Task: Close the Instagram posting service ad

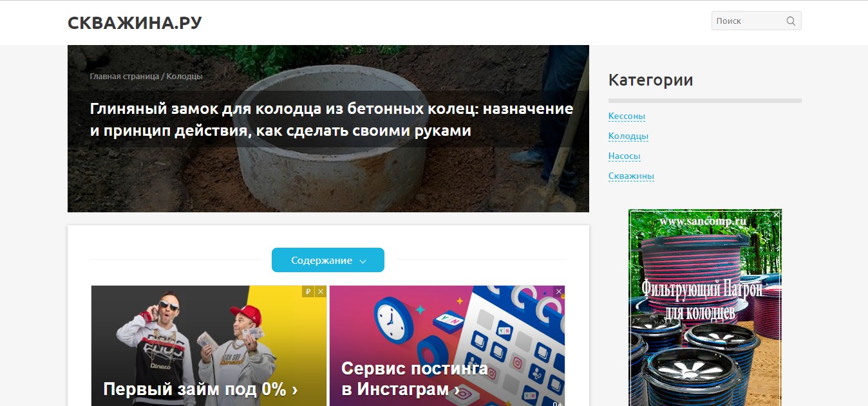Action: [559, 291]
